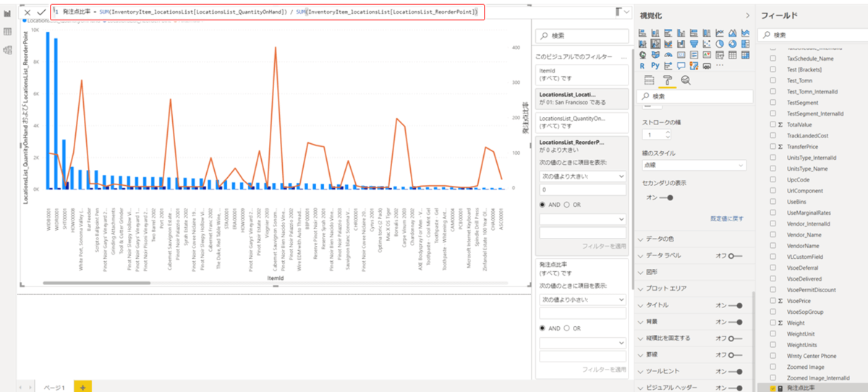
Task: Open the Data table view icon
Action: (x=7, y=32)
